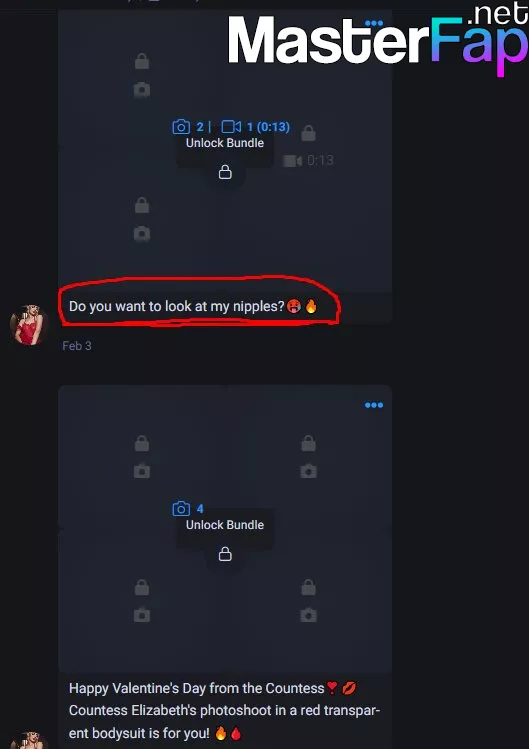529x749 pixels.
Task: Click the padlock below first Unlock Bundle
Action: [x=225, y=172]
